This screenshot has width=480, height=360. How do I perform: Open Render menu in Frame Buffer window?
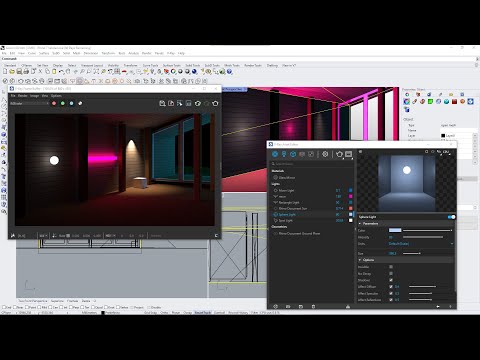[x=23, y=96]
